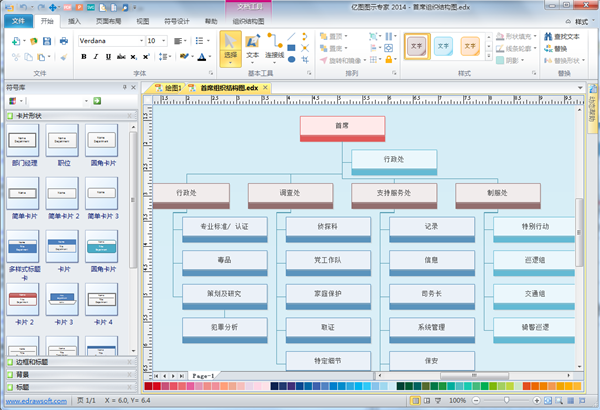The height and width of the screenshot is (410, 600).
Task: Open the font size dropdown
Action: tap(164, 41)
